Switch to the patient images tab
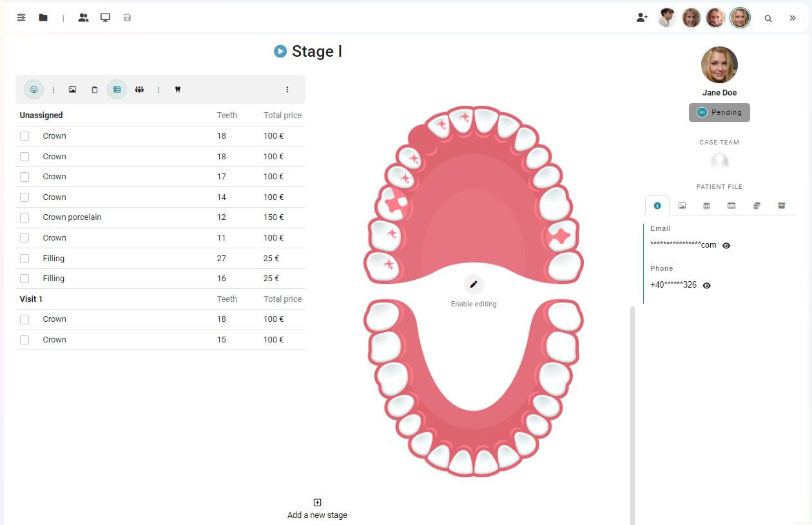Viewport: 812px width, 525px height. pyautogui.click(x=682, y=206)
